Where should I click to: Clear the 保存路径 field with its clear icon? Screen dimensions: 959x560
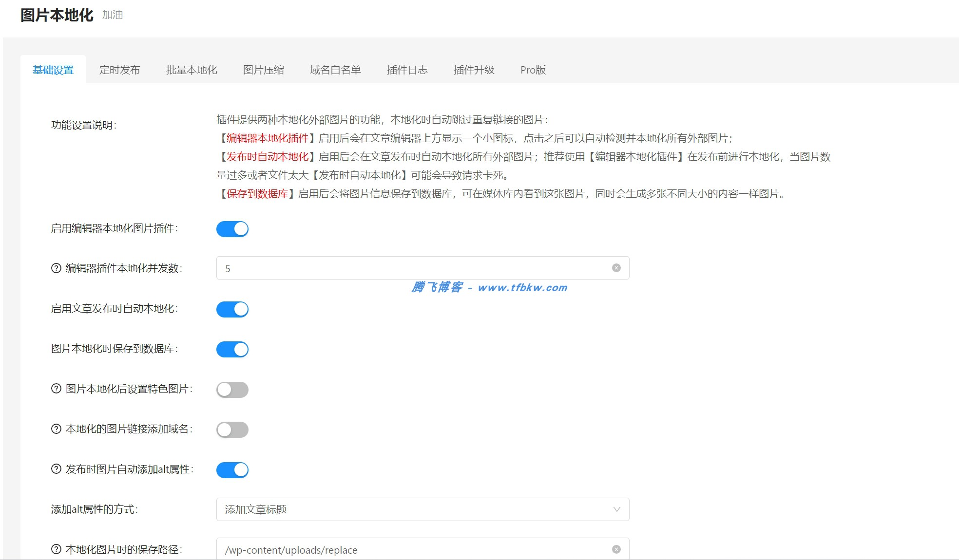pyautogui.click(x=616, y=548)
